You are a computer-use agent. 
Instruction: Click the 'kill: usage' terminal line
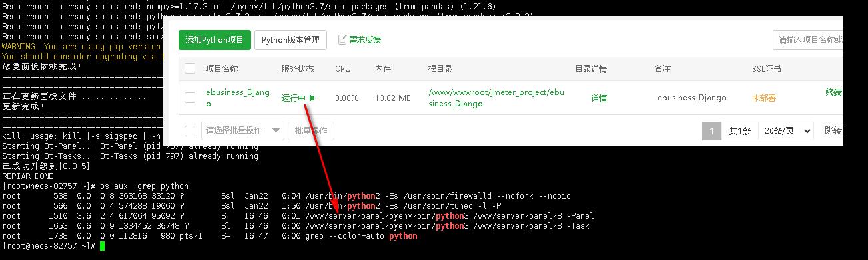click(82, 136)
